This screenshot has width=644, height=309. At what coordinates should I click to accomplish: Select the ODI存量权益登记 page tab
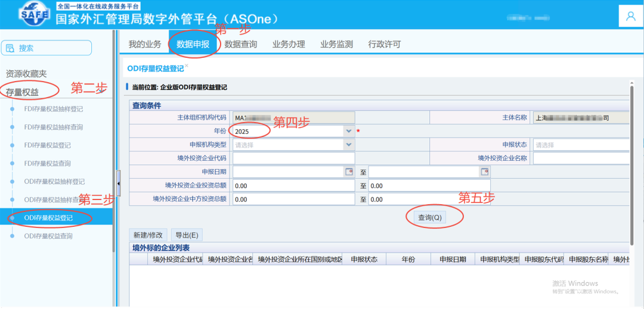155,69
